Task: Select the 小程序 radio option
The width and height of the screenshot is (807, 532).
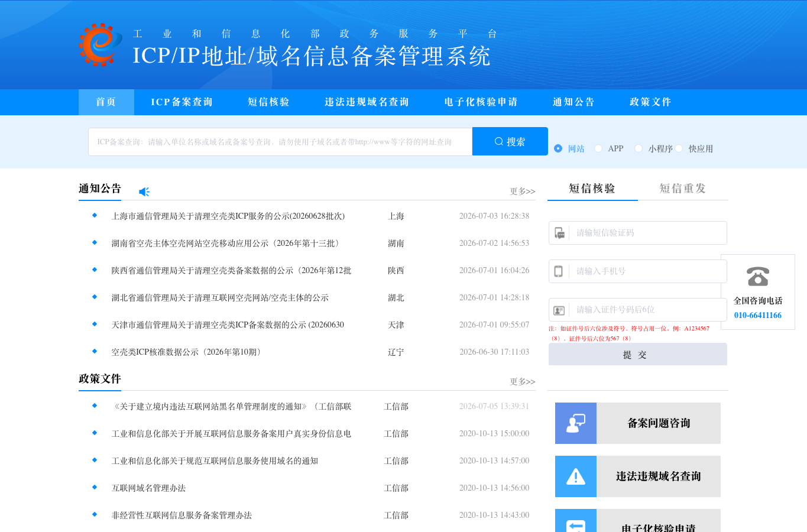Action: point(639,148)
